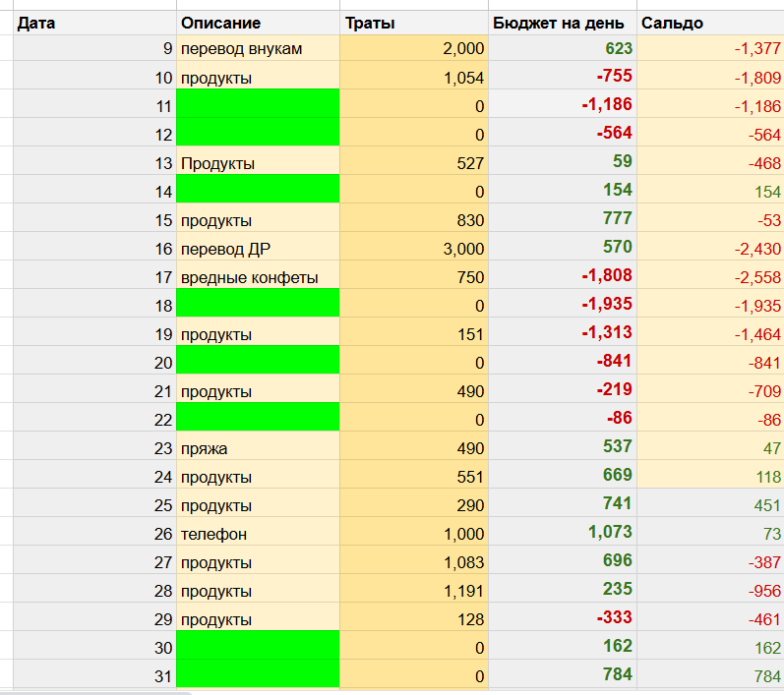Select the spend value 1,191
The height and width of the screenshot is (695, 784).
(x=414, y=590)
